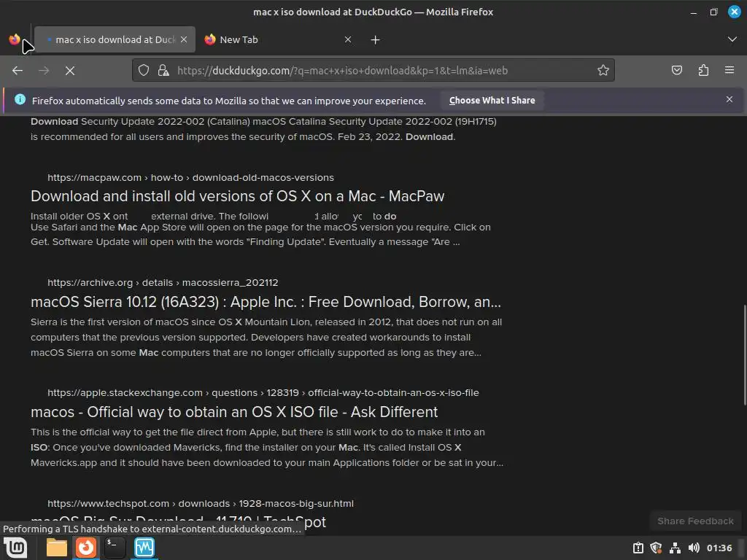747x560 pixels.
Task: View site security padlock info
Action: point(163,71)
